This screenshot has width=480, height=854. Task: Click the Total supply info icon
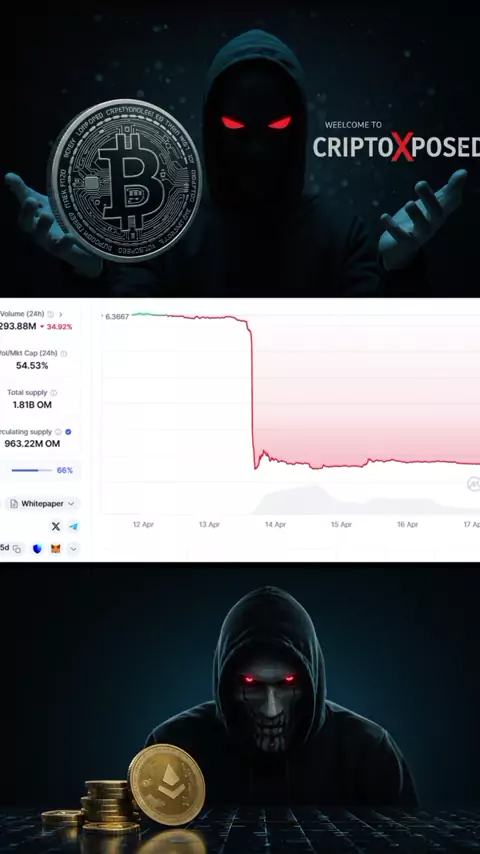click(53, 393)
